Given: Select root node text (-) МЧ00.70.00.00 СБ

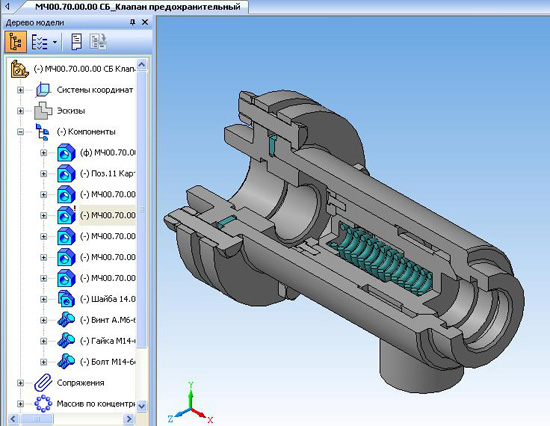Looking at the screenshot, I should point(84,69).
